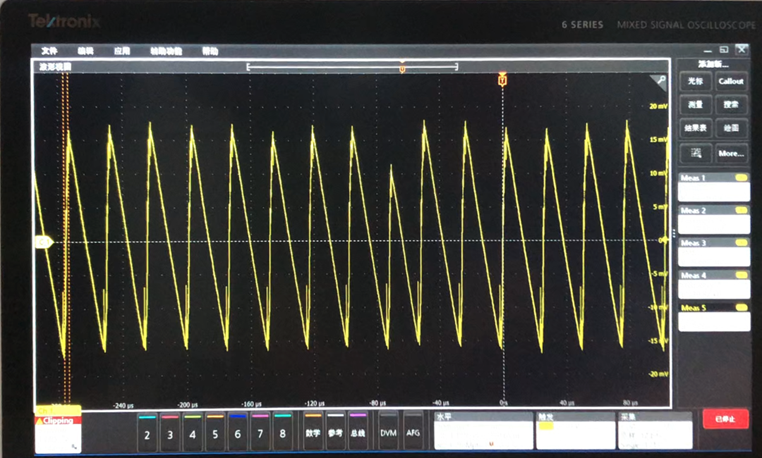Turn on channel 5
The width and height of the screenshot is (762, 458).
tap(215, 432)
